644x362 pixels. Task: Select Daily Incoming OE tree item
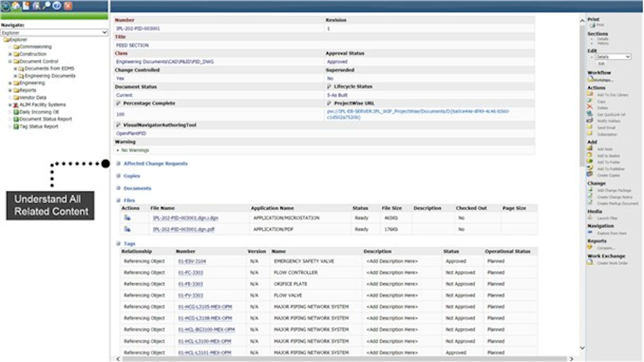pos(39,112)
